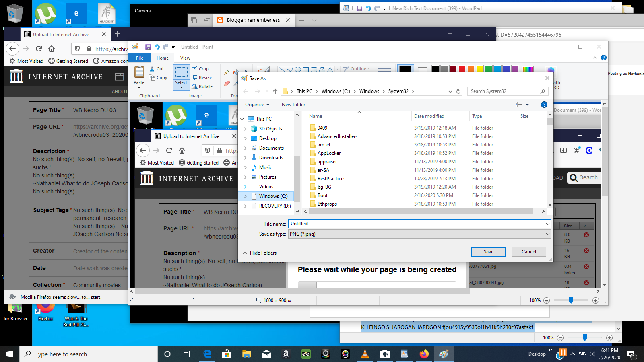Image resolution: width=644 pixels, height=362 pixels.
Task: Click the Search System32 box
Action: (508, 91)
